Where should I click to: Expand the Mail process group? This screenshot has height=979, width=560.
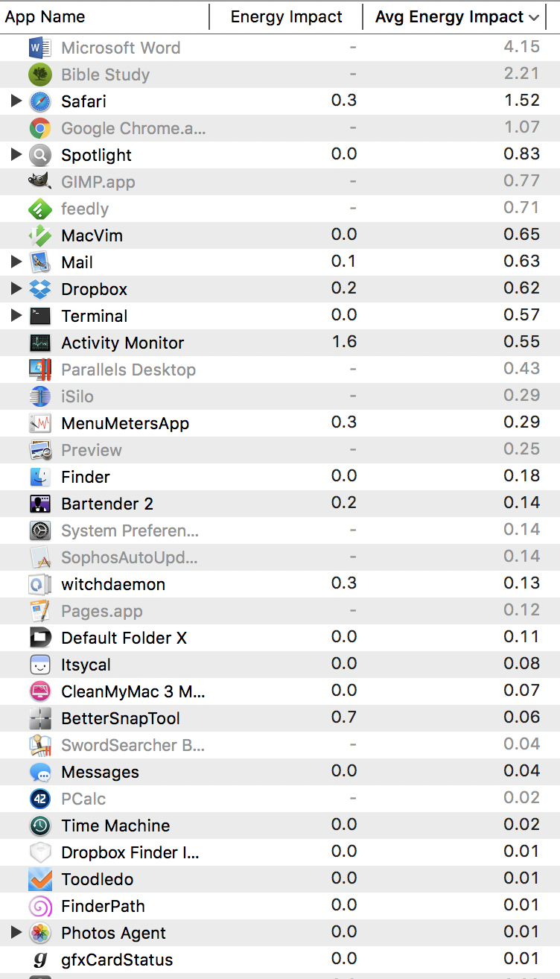(x=16, y=262)
